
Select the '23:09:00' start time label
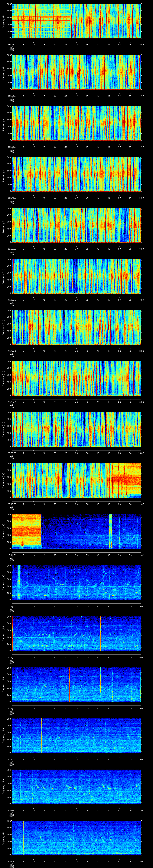[12, 453]
